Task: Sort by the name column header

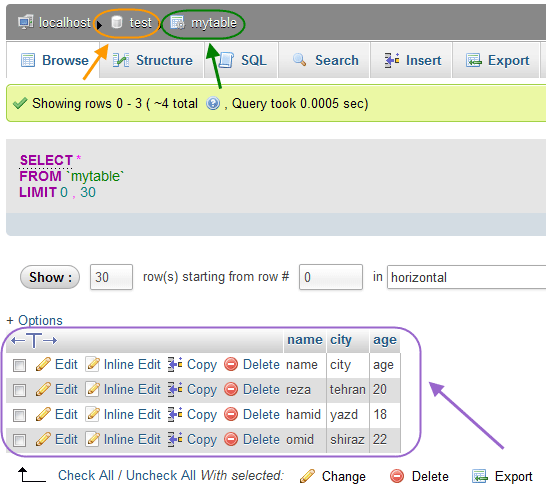Action: click(305, 340)
